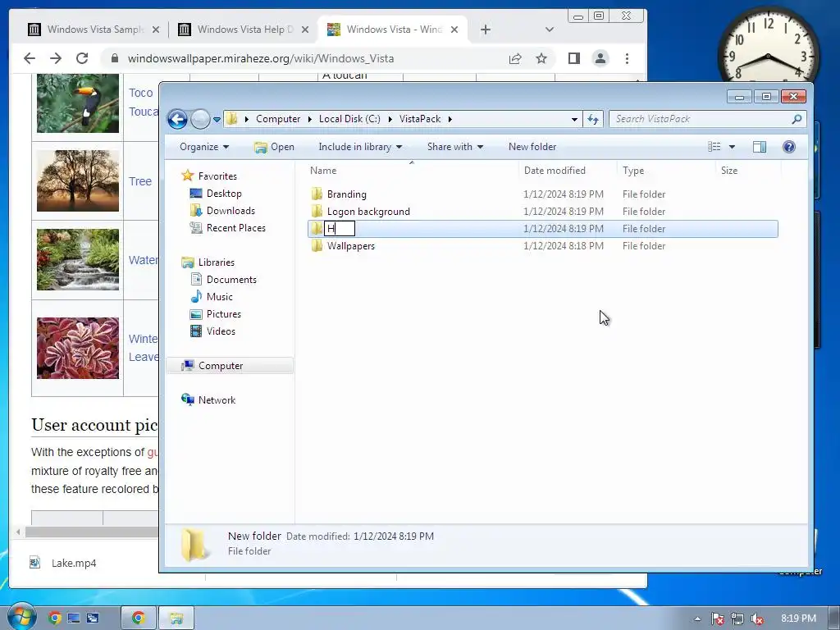Sort by the Name column header

point(323,171)
